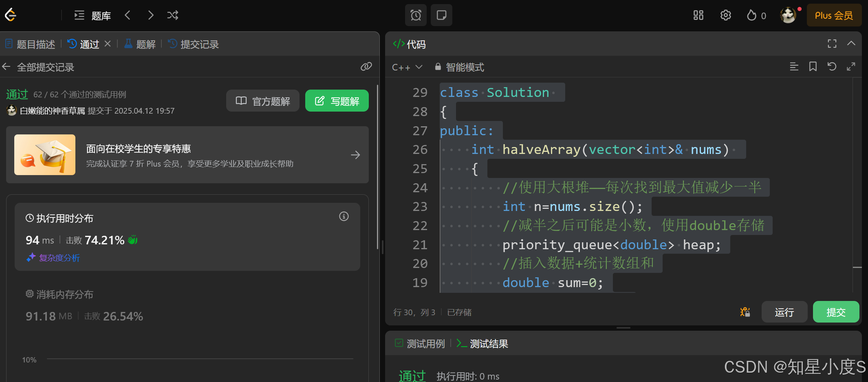This screenshot has width=868, height=382.
Task: Go to the next problem arrow
Action: [151, 15]
